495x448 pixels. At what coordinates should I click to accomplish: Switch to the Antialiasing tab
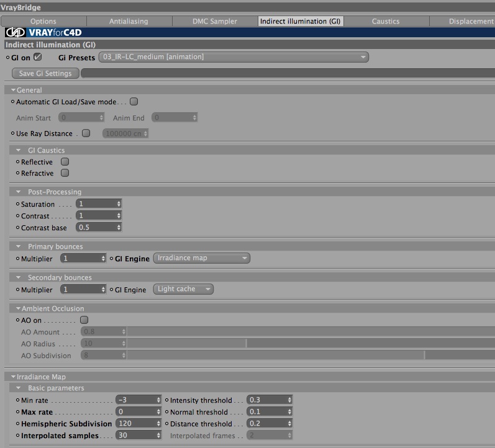point(129,21)
